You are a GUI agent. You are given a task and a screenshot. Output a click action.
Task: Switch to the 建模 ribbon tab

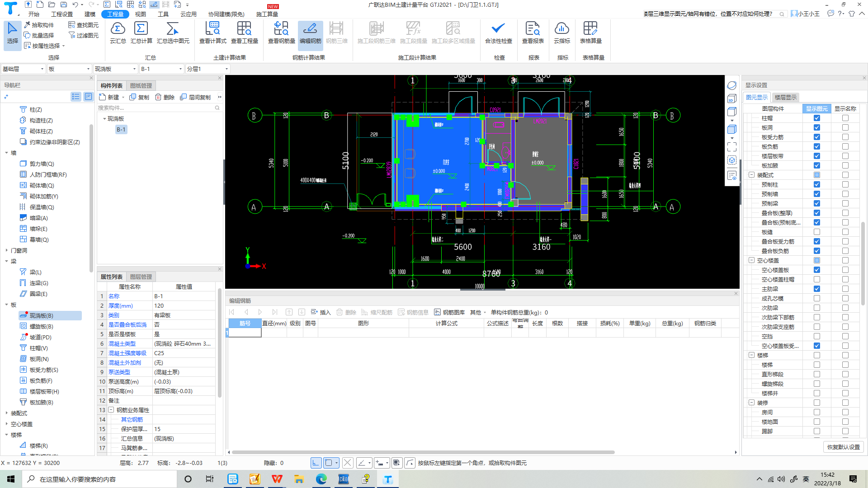tap(90, 14)
